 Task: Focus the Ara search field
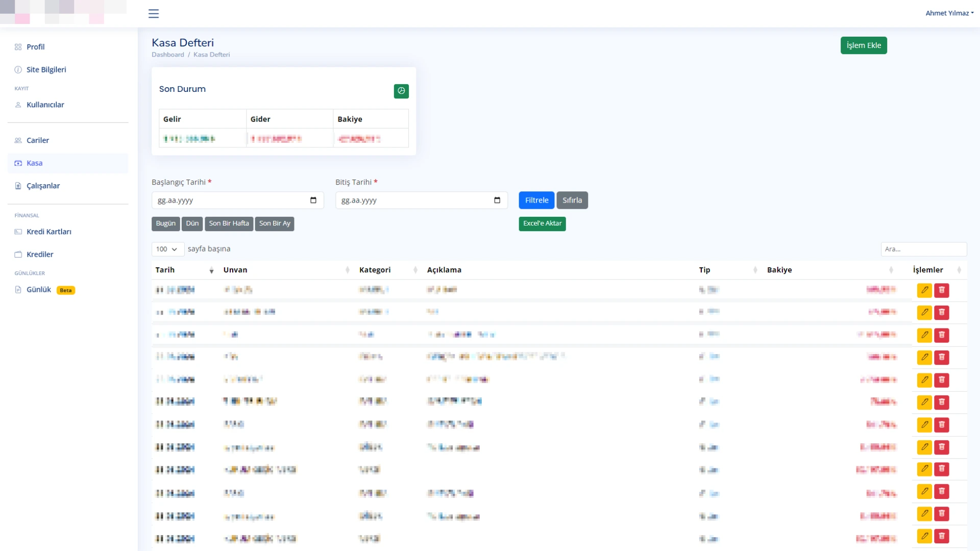tap(923, 249)
